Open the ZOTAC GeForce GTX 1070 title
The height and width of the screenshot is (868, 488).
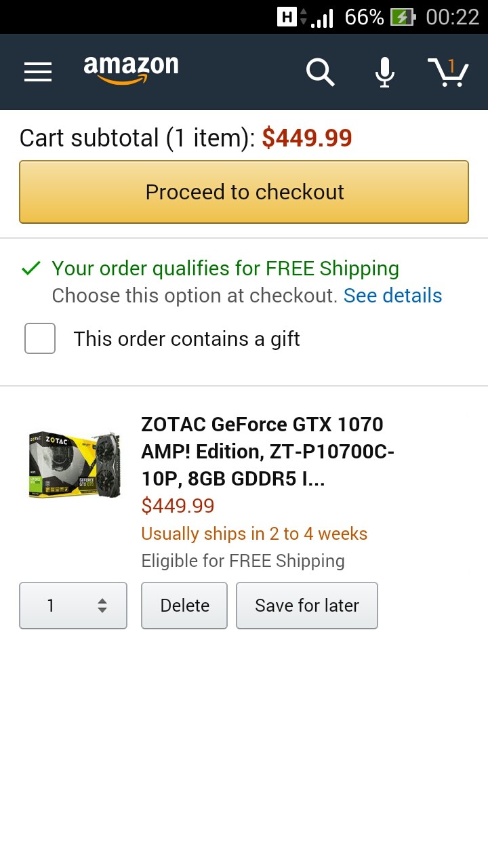click(268, 452)
